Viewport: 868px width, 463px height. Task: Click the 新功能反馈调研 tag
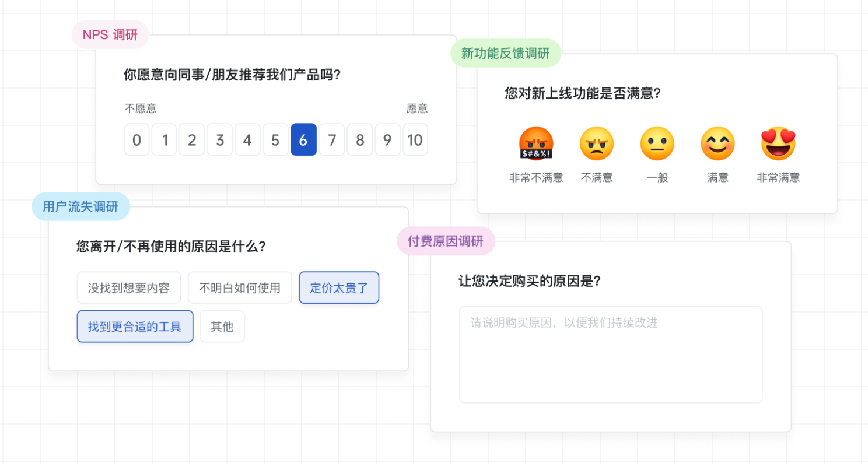coord(506,54)
